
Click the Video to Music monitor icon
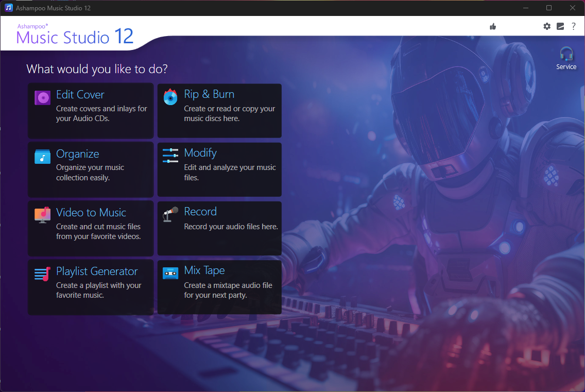coord(42,215)
